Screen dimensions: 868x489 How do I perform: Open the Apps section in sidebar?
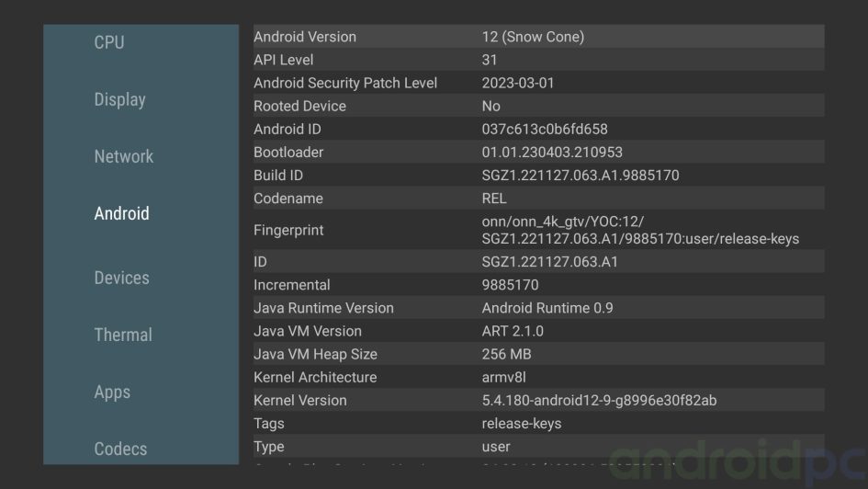click(x=112, y=392)
